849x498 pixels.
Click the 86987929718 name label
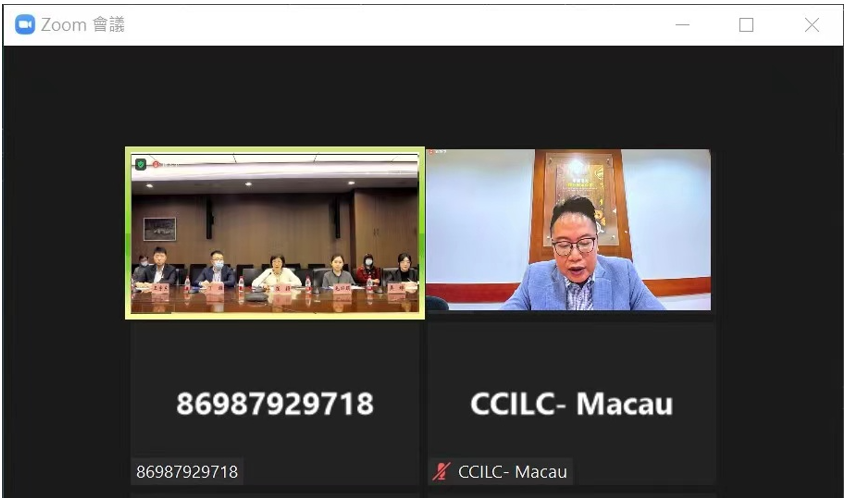187,472
